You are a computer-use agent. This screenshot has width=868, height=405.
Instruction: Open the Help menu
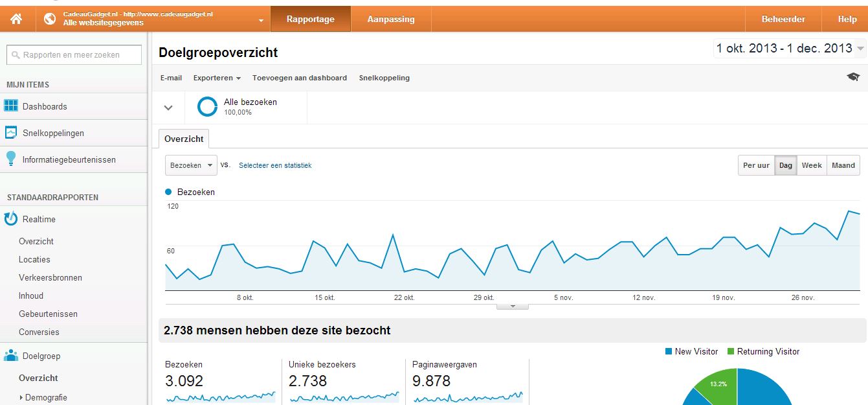click(847, 19)
